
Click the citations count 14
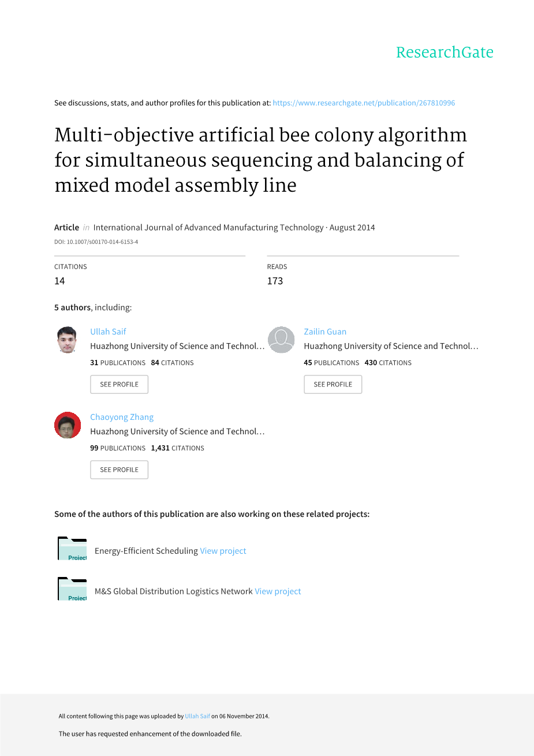pos(59,281)
